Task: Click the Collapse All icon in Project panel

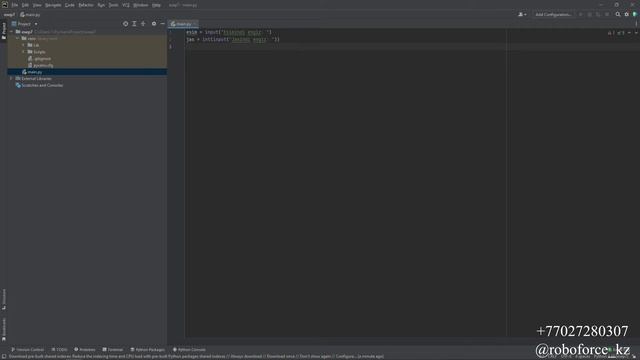Action: [143, 24]
